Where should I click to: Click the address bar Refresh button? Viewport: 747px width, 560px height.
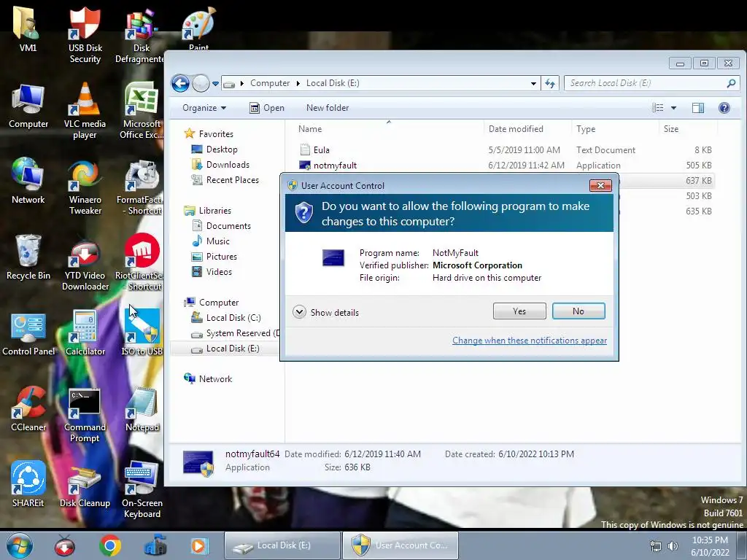(x=550, y=83)
